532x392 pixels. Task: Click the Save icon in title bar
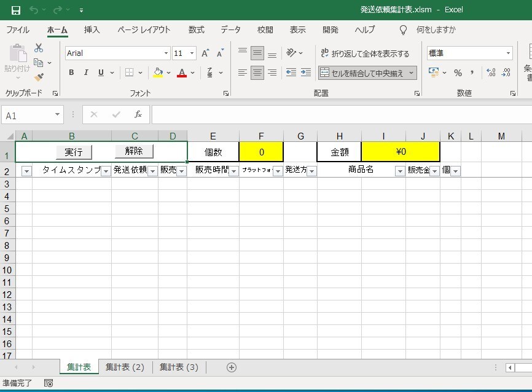point(15,10)
